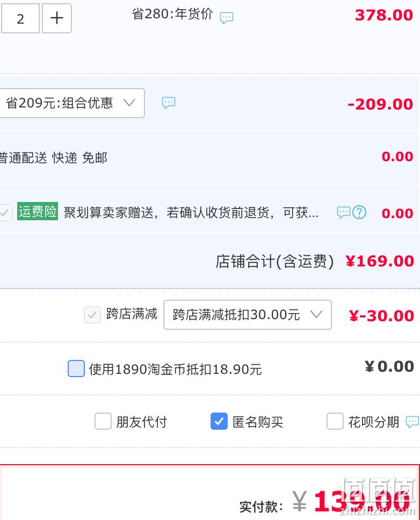Open the comment icon beside 省280:年货价
Image resolution: width=420 pixels, height=520 pixels.
point(227,18)
